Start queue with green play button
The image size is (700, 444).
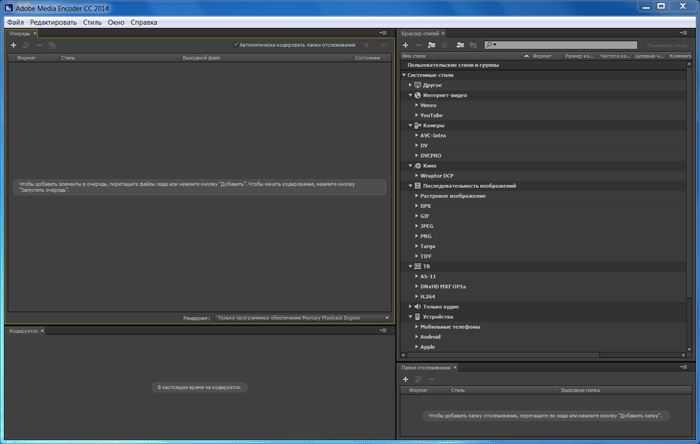click(383, 45)
